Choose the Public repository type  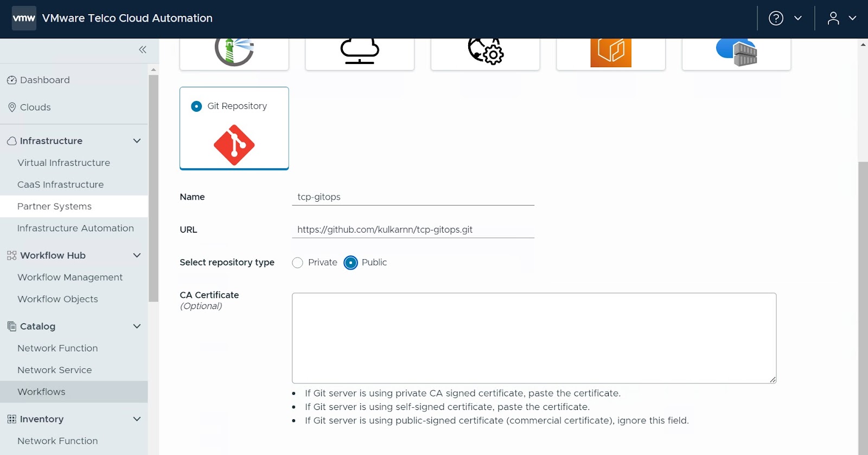[351, 263]
